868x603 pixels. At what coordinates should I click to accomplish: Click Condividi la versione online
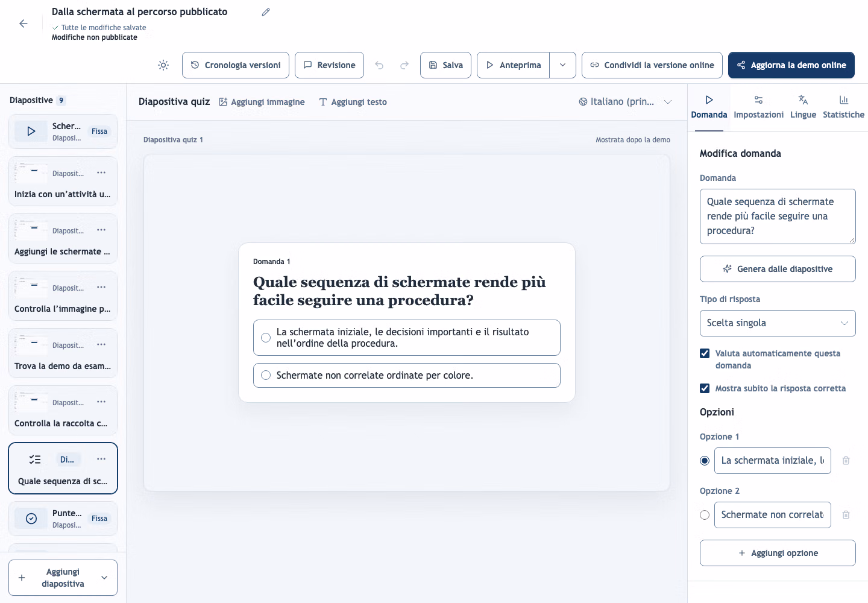[x=652, y=65]
